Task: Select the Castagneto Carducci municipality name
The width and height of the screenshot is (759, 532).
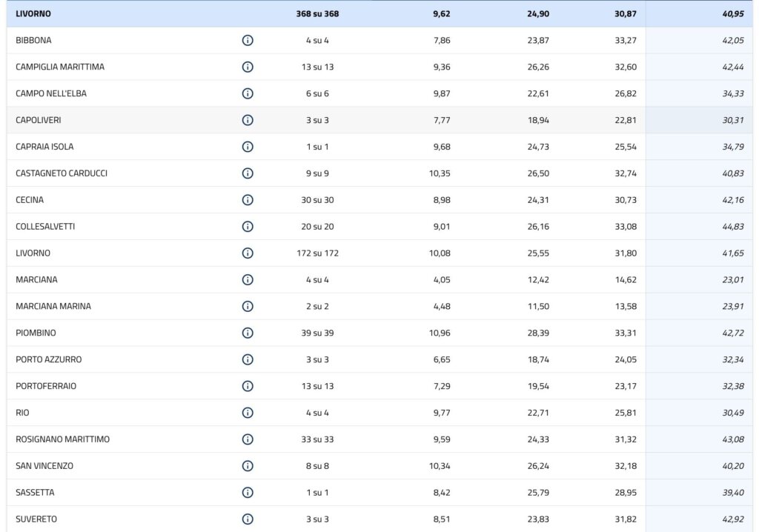Action: click(62, 173)
